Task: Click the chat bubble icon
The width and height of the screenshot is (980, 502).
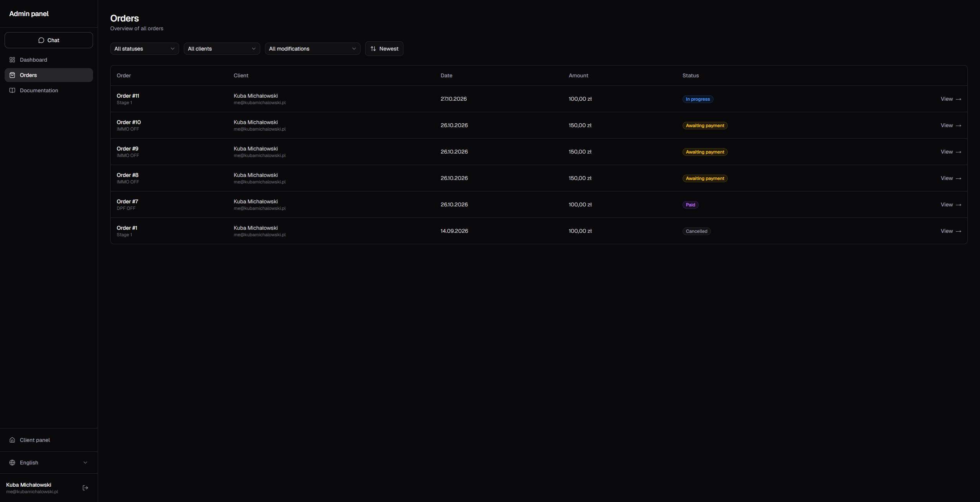Action: pos(41,40)
